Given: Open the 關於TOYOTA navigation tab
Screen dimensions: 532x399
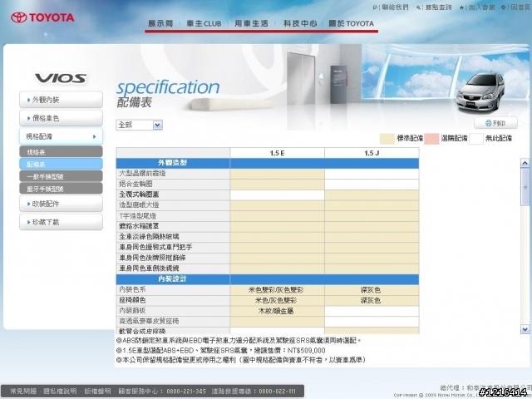Looking at the screenshot, I should 351,23.
